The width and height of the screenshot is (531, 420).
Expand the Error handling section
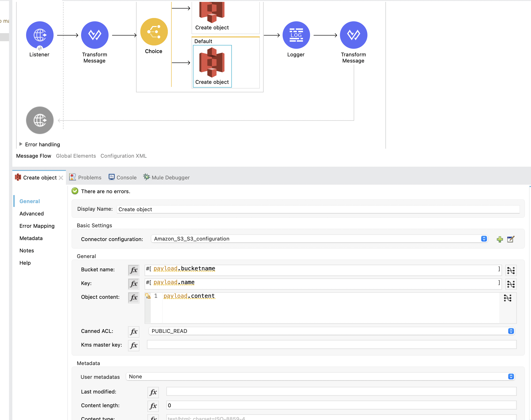click(21, 144)
